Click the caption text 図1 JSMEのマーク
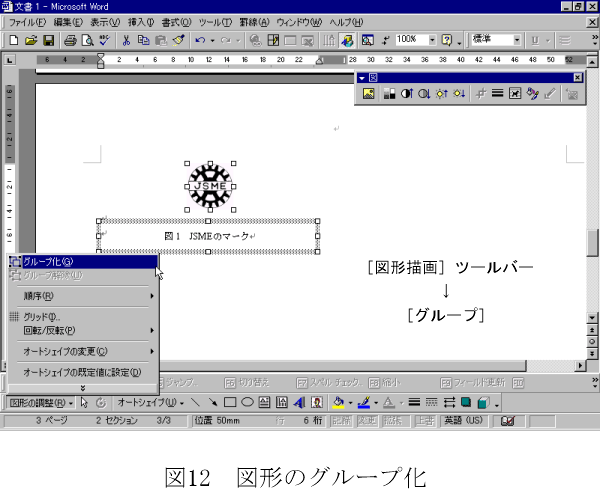 [209, 236]
